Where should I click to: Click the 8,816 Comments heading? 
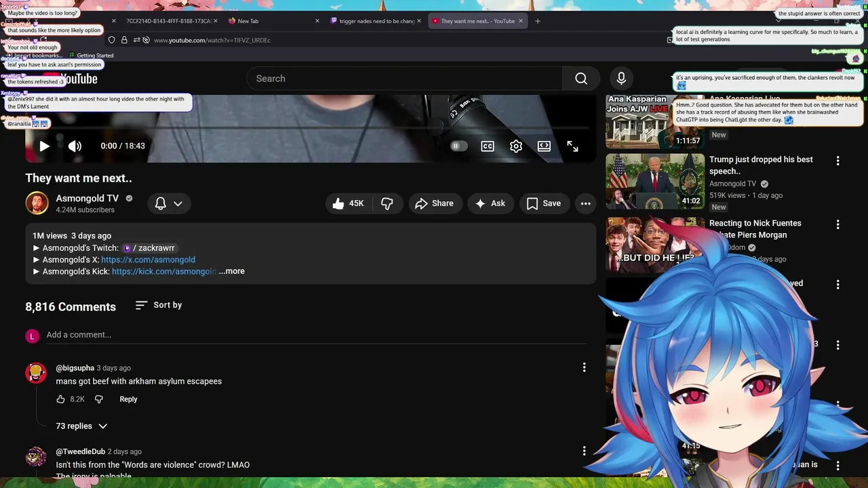click(x=71, y=307)
